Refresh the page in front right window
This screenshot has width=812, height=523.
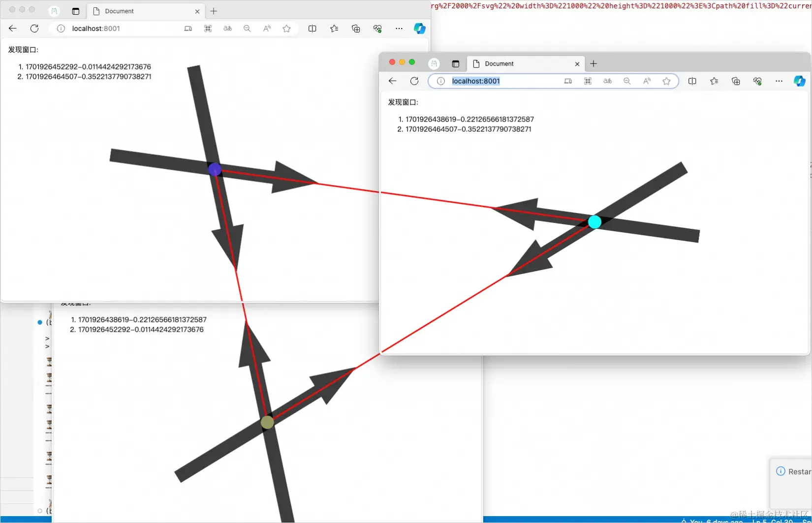click(414, 81)
